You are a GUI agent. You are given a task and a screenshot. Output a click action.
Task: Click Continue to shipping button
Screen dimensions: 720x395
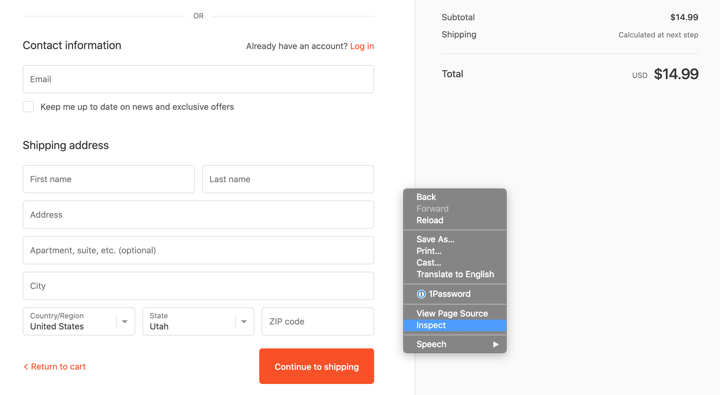[316, 366]
